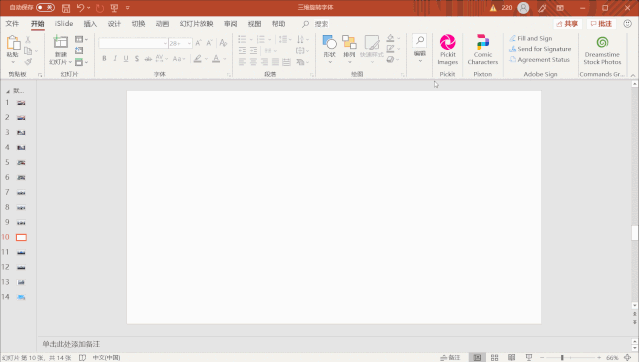Viewport: 639px width, 362px height.
Task: Open the 文件 menu tab
Action: click(x=12, y=24)
